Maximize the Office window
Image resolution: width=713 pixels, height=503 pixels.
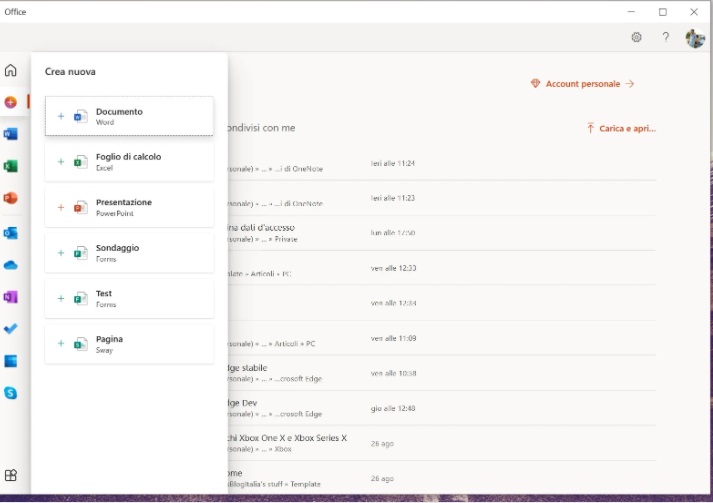pyautogui.click(x=663, y=12)
